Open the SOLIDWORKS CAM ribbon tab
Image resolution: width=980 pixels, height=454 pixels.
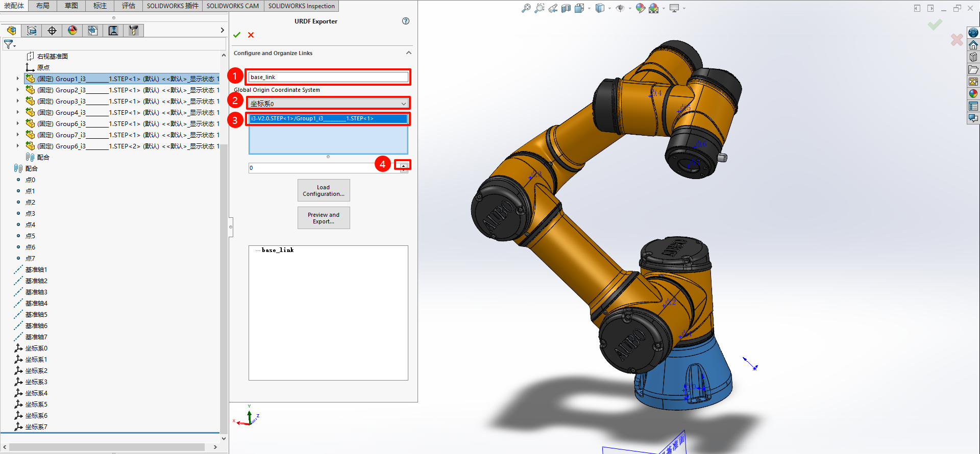pos(233,6)
